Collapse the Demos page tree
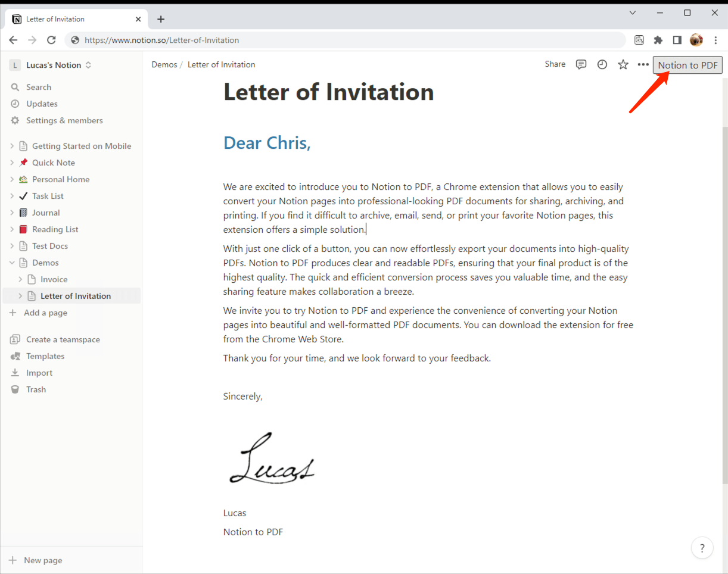Screen dimensions: 728x574 [x=12, y=263]
